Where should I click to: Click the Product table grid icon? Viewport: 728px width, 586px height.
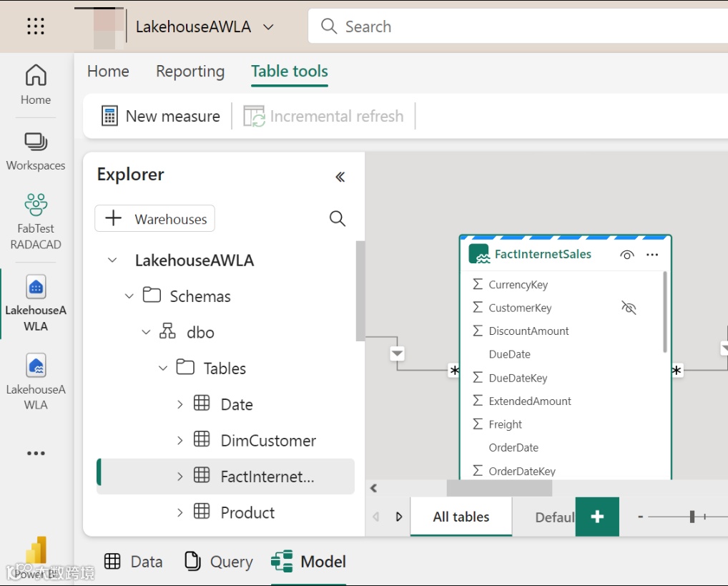point(202,511)
